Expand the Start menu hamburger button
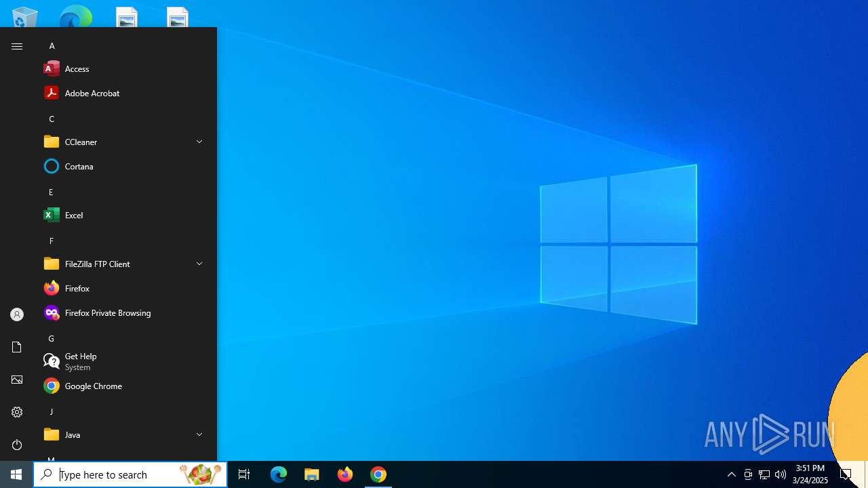Screen dimensions: 868x488 pos(17,46)
